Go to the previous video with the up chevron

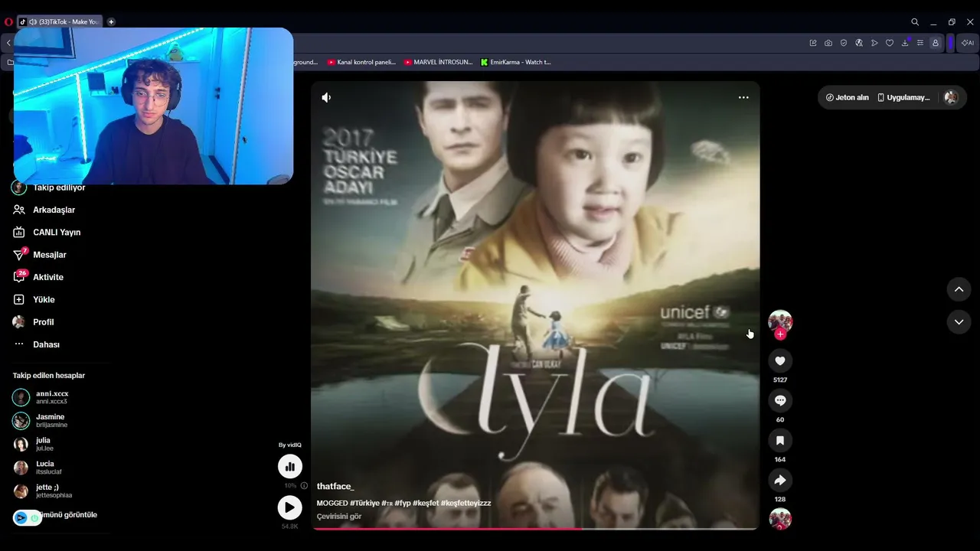tap(959, 289)
